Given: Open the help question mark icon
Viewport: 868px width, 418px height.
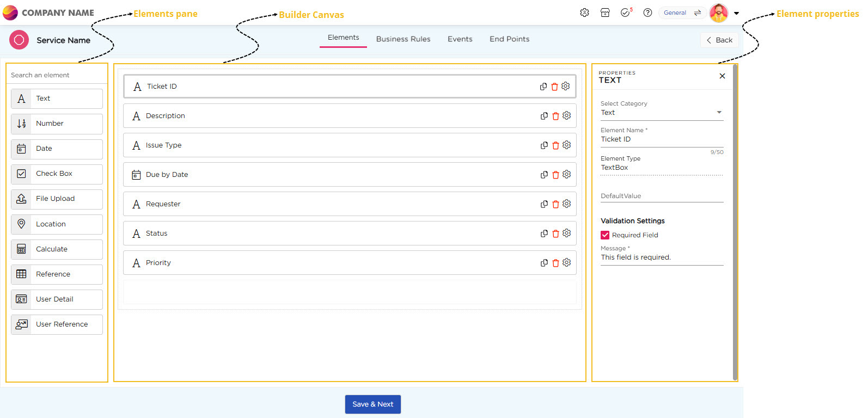Looking at the screenshot, I should [647, 13].
